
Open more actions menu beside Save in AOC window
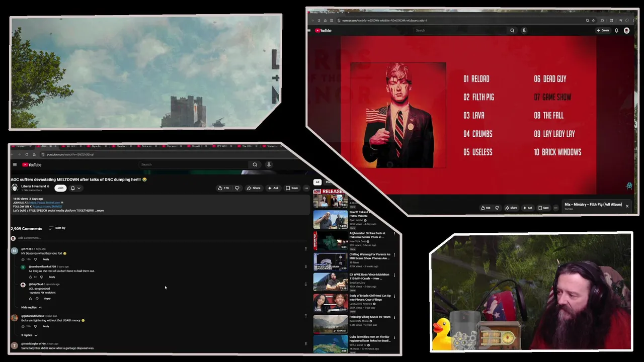click(x=306, y=188)
